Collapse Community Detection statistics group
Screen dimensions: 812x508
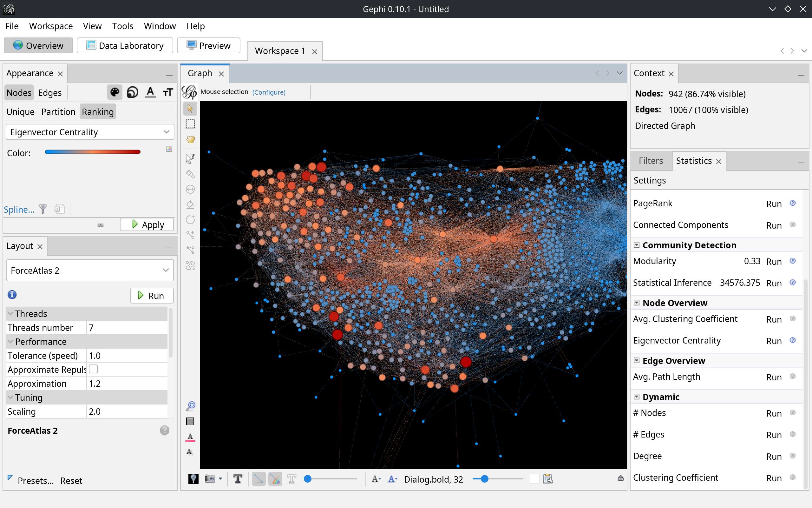pyautogui.click(x=637, y=245)
